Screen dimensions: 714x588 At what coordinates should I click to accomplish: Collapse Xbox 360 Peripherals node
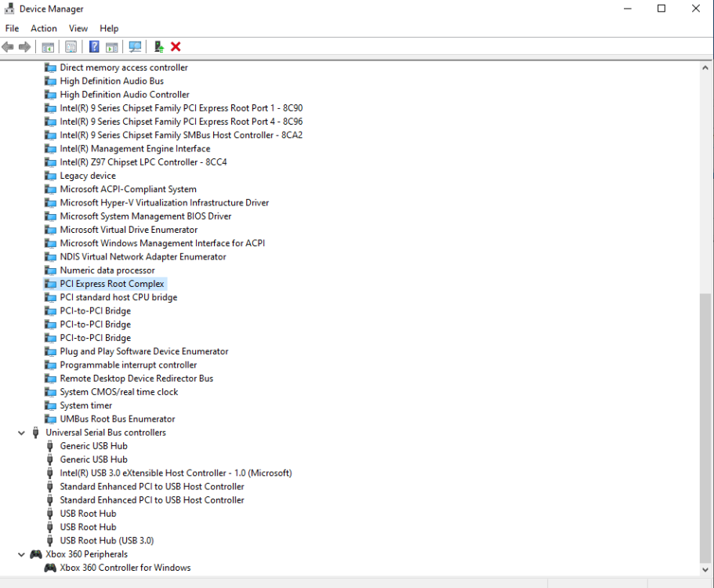click(x=21, y=554)
